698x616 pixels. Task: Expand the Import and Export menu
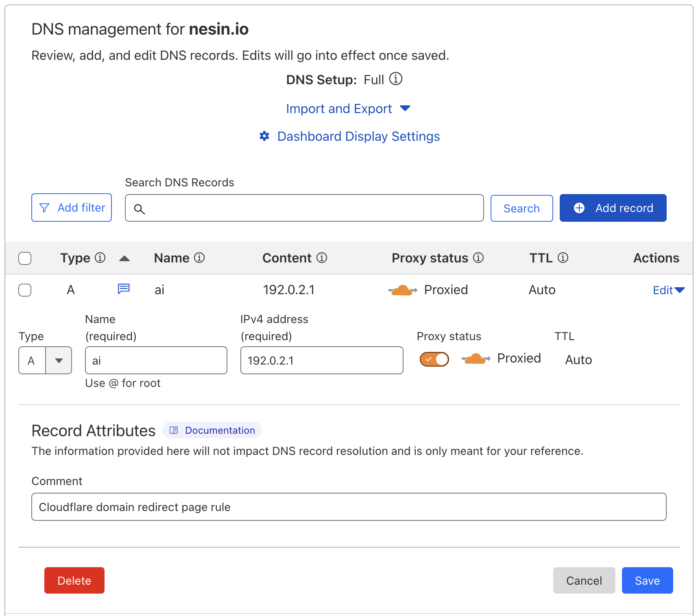[348, 109]
